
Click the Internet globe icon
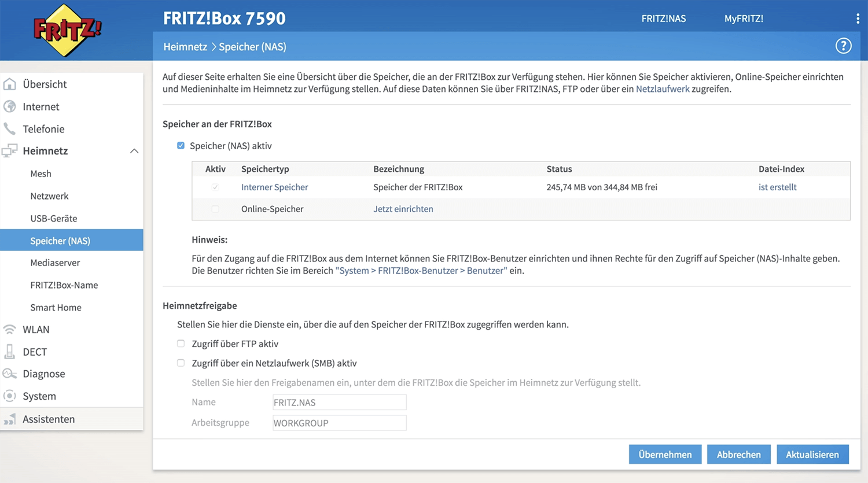coord(10,106)
